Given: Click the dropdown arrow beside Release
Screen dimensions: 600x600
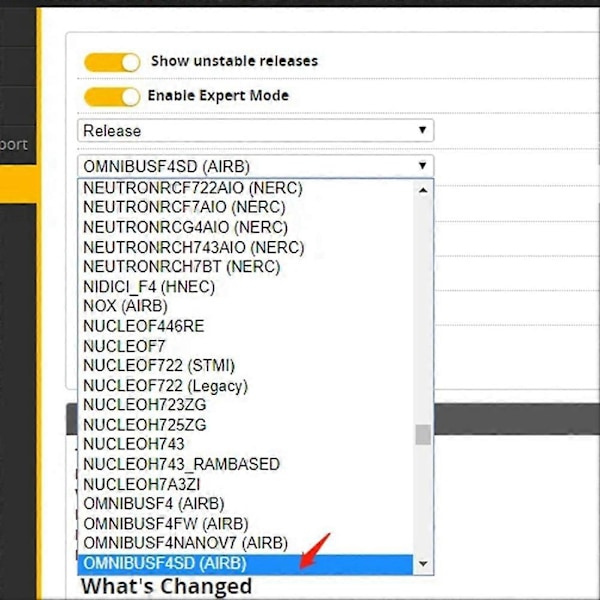Looking at the screenshot, I should click(422, 130).
